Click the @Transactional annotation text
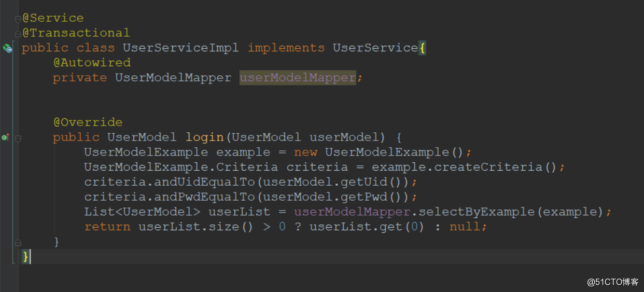The width and height of the screenshot is (644, 292). tap(76, 33)
